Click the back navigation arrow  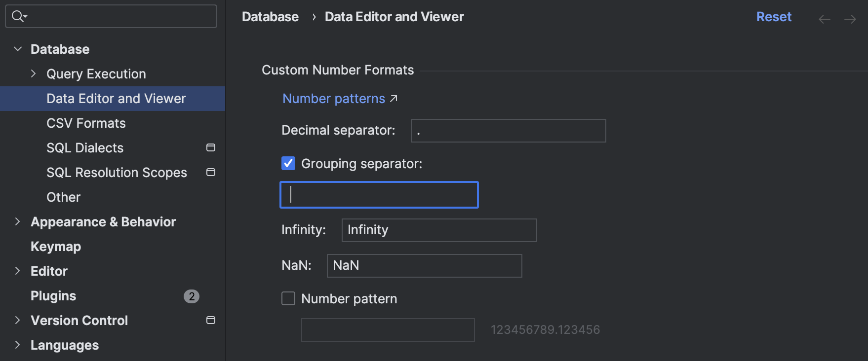(x=824, y=19)
